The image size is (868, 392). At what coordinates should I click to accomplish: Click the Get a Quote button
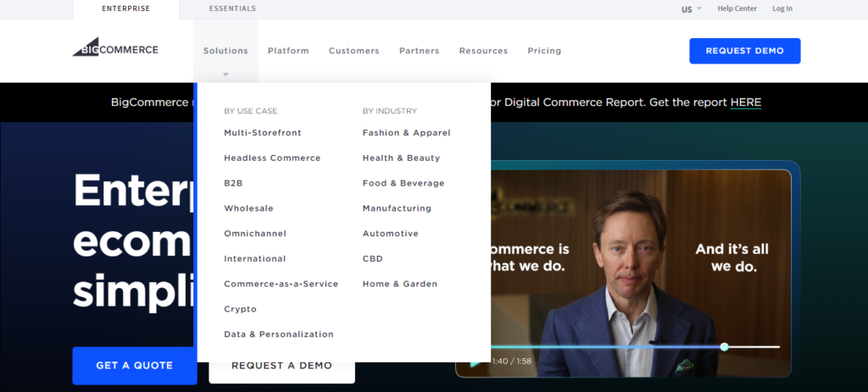pos(134,366)
